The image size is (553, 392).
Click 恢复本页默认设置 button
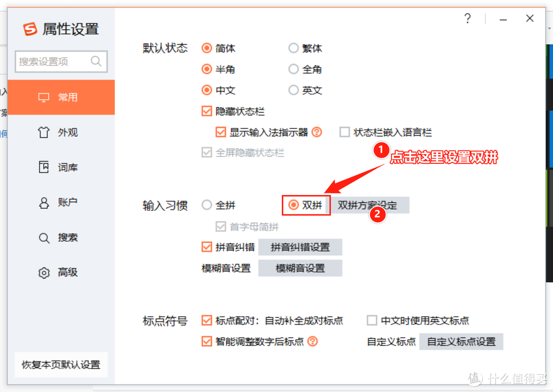(61, 365)
